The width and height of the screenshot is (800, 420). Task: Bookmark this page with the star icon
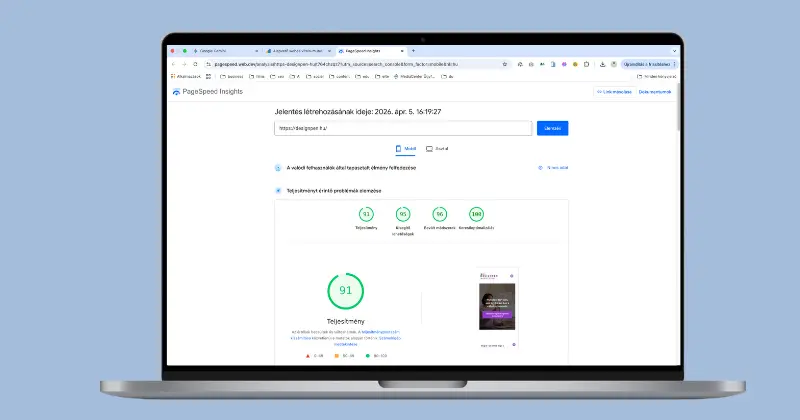coord(505,64)
